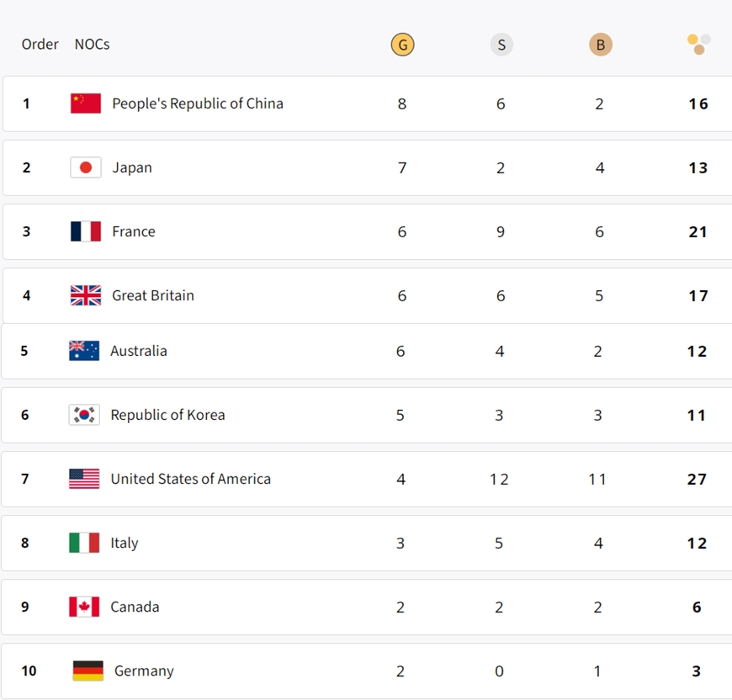Screen dimensions: 732x700
Task: Click the People's Republic of China flag
Action: pos(86,103)
